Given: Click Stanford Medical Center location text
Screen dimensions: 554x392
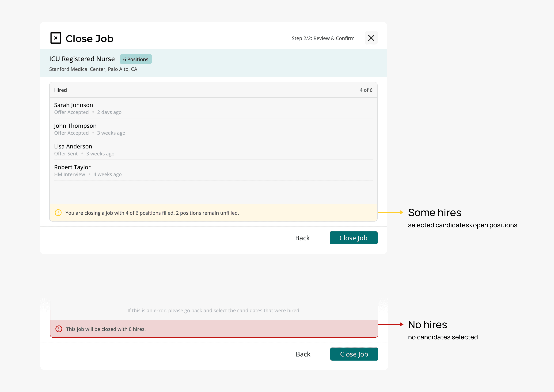Looking at the screenshot, I should (x=93, y=69).
